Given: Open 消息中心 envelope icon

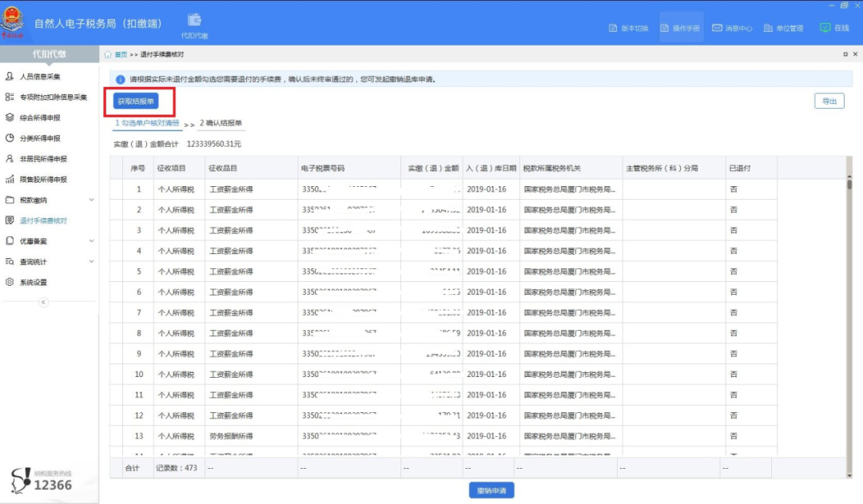Looking at the screenshot, I should (717, 27).
